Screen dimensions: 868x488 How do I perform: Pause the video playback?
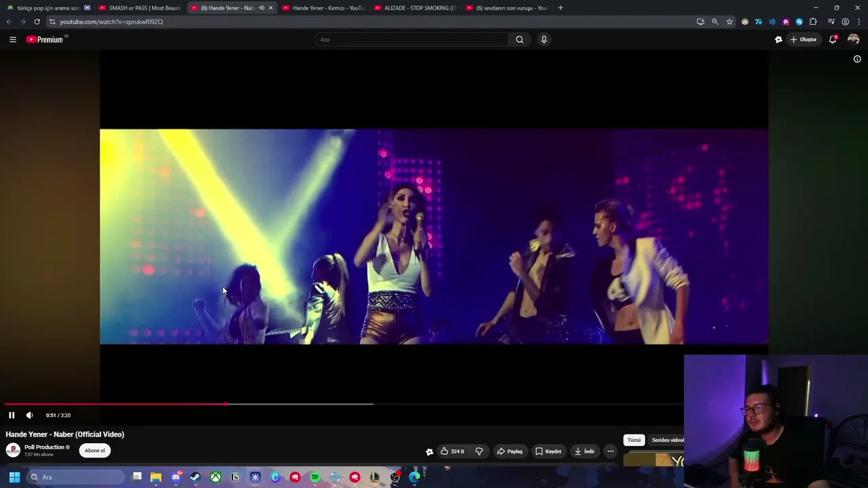[12, 415]
